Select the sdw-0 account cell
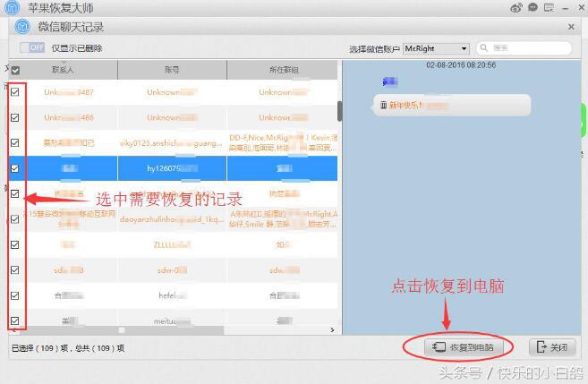 tap(172, 269)
